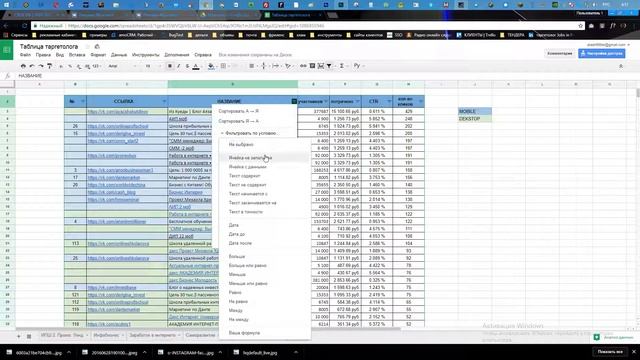Open the filter dropdown on НАЗВАНИЕ header
This screenshot has height=360, width=640.
tap(294, 101)
